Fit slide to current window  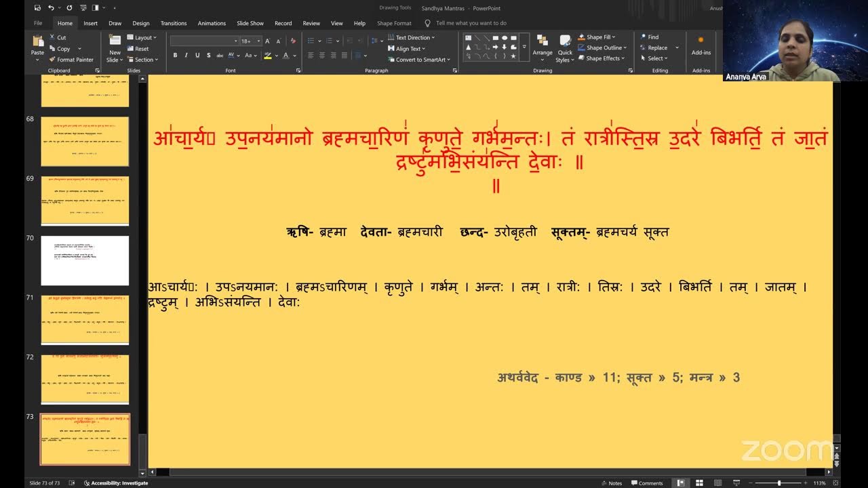835,483
